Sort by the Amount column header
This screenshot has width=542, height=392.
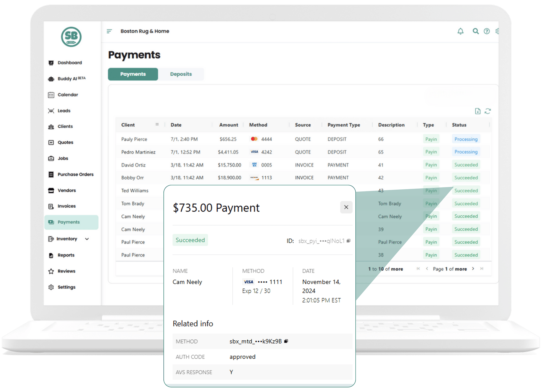point(228,125)
